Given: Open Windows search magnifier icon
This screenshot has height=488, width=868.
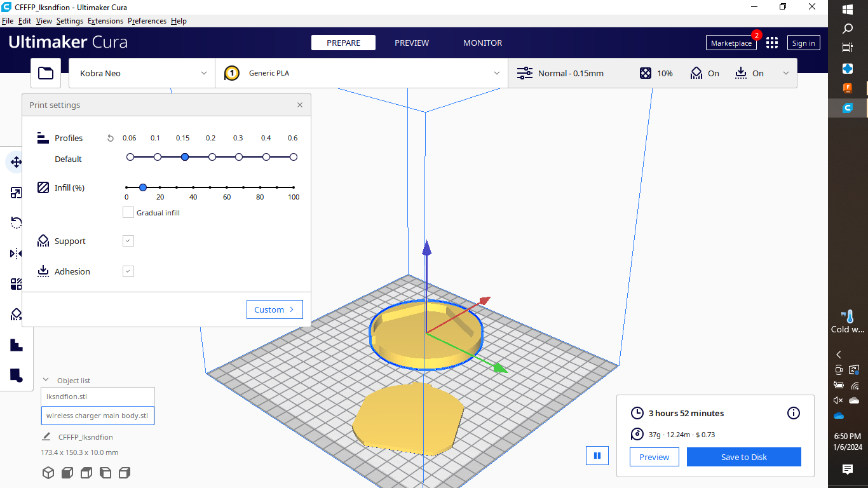Looking at the screenshot, I should (x=848, y=29).
